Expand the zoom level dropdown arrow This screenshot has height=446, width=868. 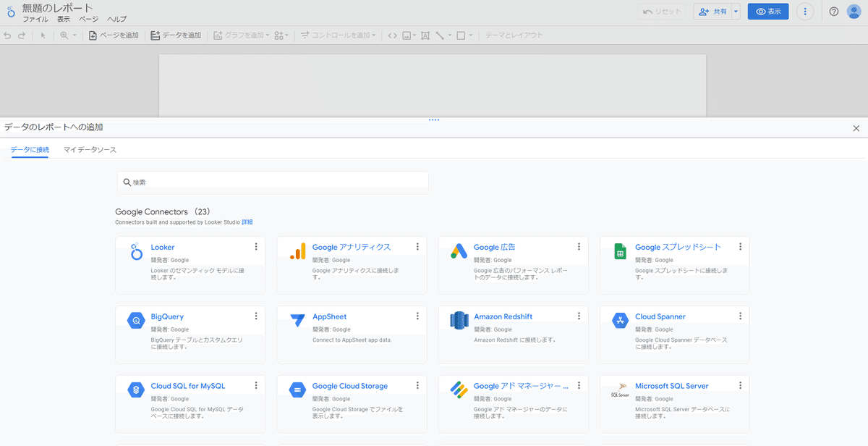point(75,35)
